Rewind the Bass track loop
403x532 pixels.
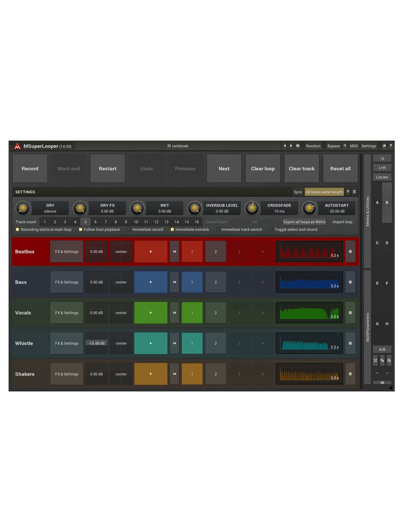point(174,282)
